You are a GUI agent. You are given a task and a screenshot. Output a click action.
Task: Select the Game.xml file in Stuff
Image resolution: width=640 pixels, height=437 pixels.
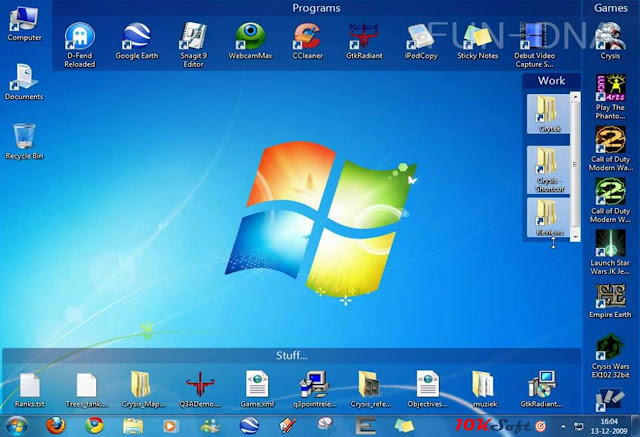click(257, 390)
